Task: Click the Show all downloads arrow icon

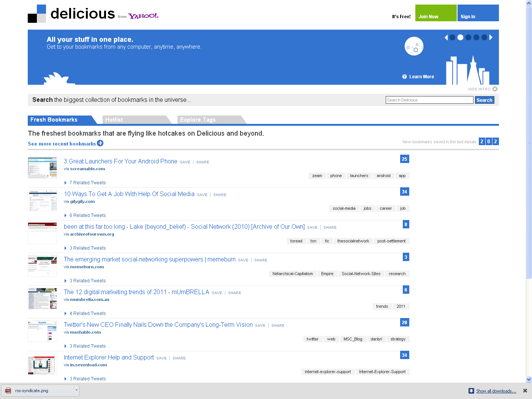Action: point(471,391)
